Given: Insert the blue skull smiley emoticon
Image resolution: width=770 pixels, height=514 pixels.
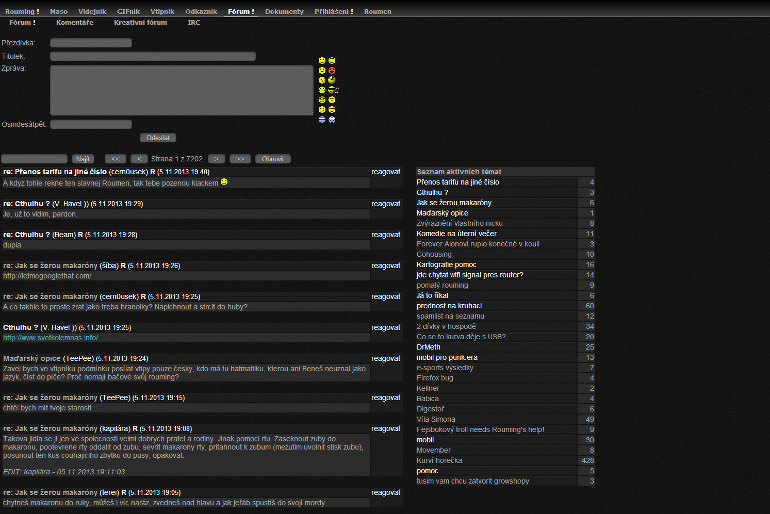Looking at the screenshot, I should pos(332,119).
